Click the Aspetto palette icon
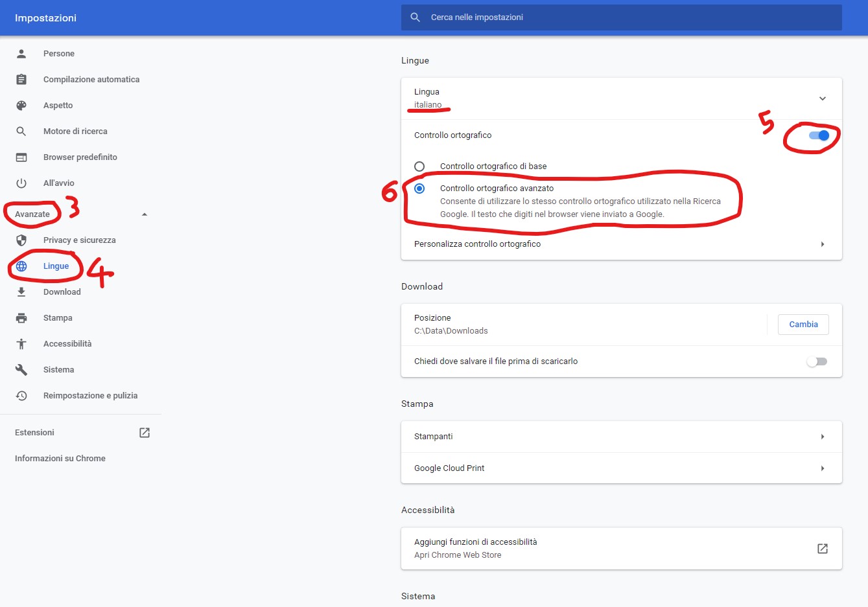This screenshot has width=868, height=607. pyautogui.click(x=21, y=106)
